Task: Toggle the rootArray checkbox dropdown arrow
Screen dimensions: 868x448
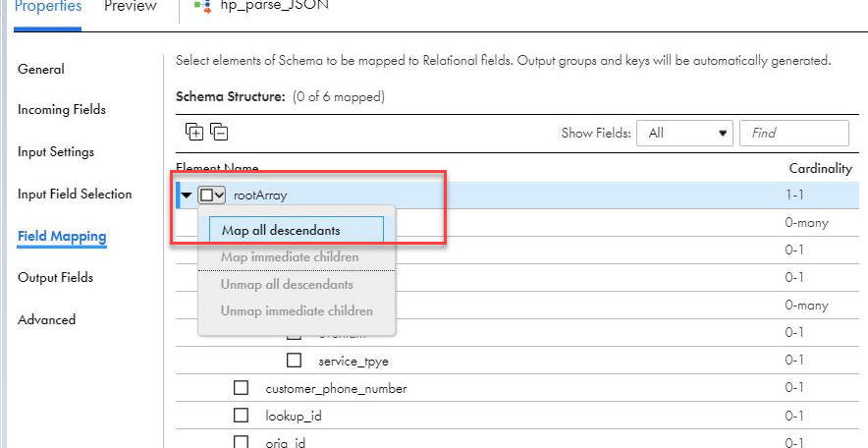Action: click(x=219, y=196)
